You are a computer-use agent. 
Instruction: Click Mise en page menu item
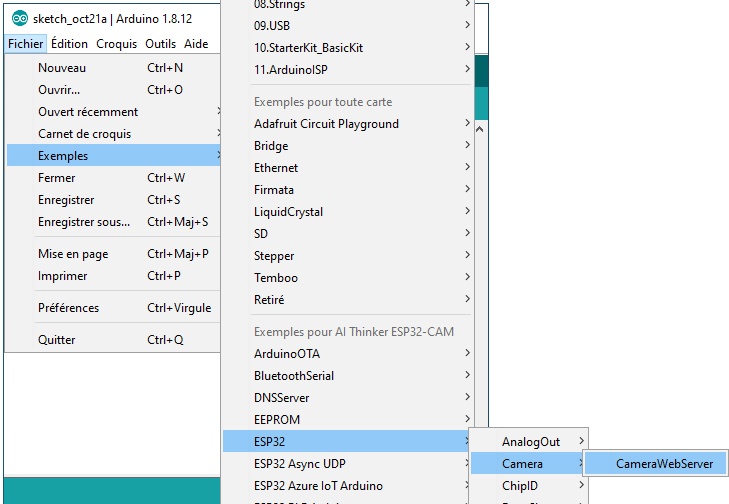[x=73, y=254]
